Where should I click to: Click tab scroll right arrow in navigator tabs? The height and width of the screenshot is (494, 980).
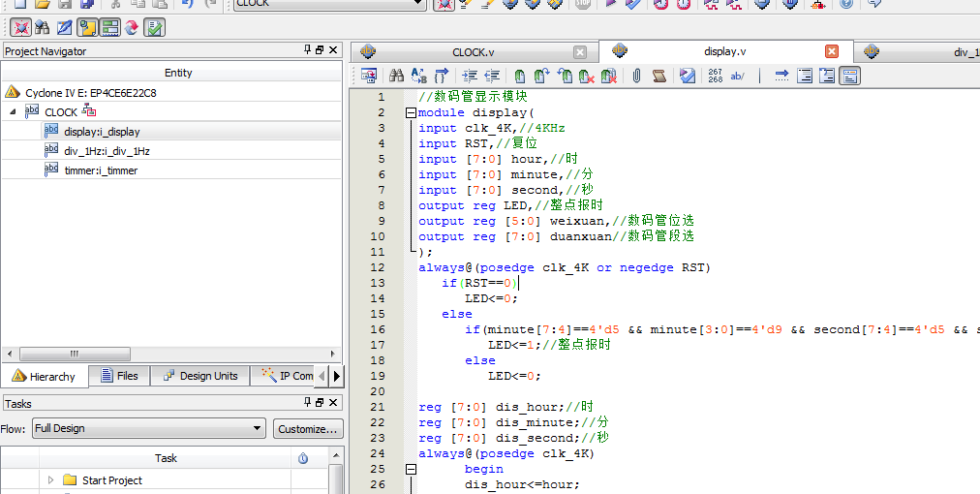coord(337,377)
